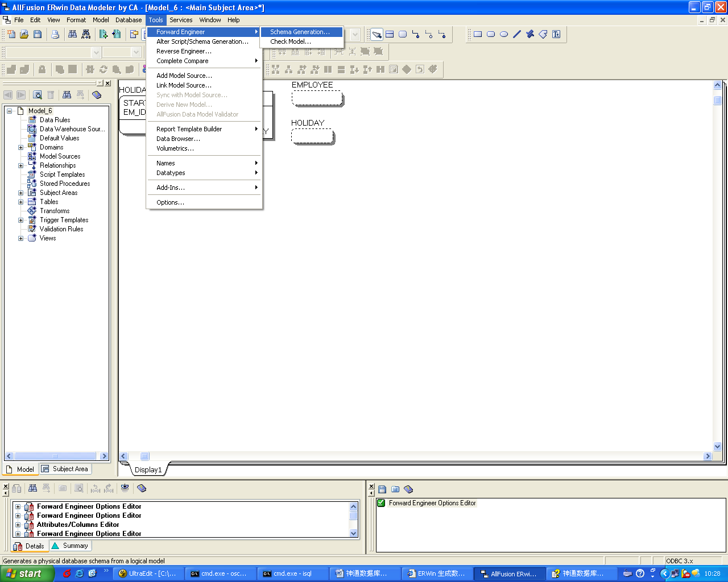The width and height of the screenshot is (728, 582).
Task: Expand the Attributes/Columns Editor log entry
Action: (18, 525)
